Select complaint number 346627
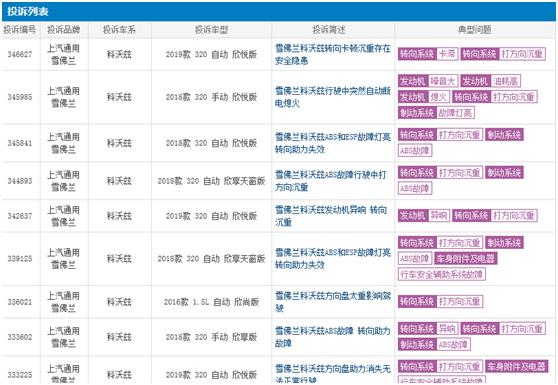This screenshot has width=558, height=385. 20,54
